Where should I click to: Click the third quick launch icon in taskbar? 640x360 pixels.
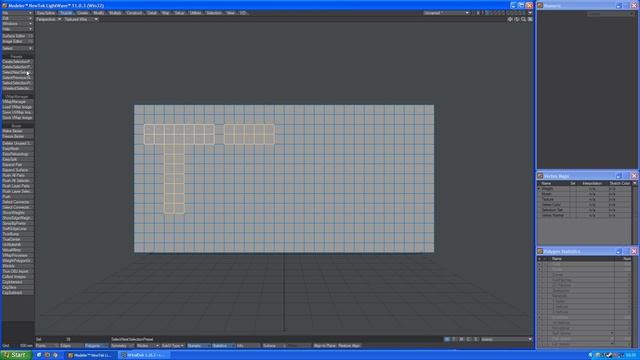pos(55,355)
